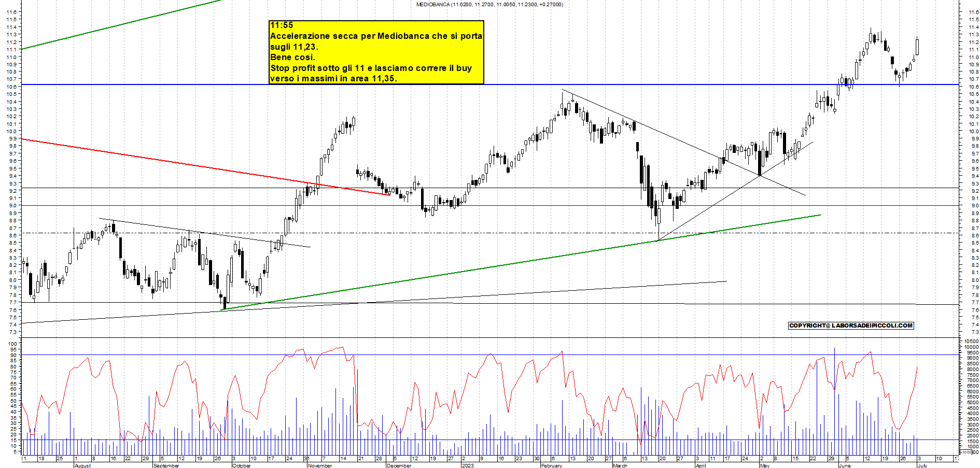Click the '2500' volume scale value
The image size is (980, 468).
[973, 430]
